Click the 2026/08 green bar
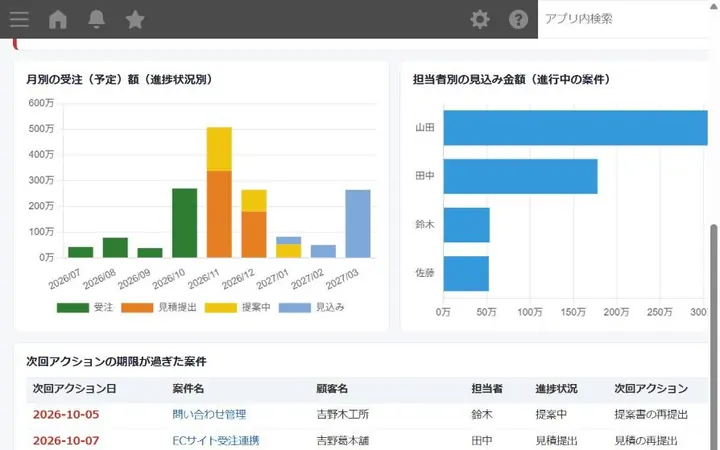720x450 pixels. coord(115,248)
